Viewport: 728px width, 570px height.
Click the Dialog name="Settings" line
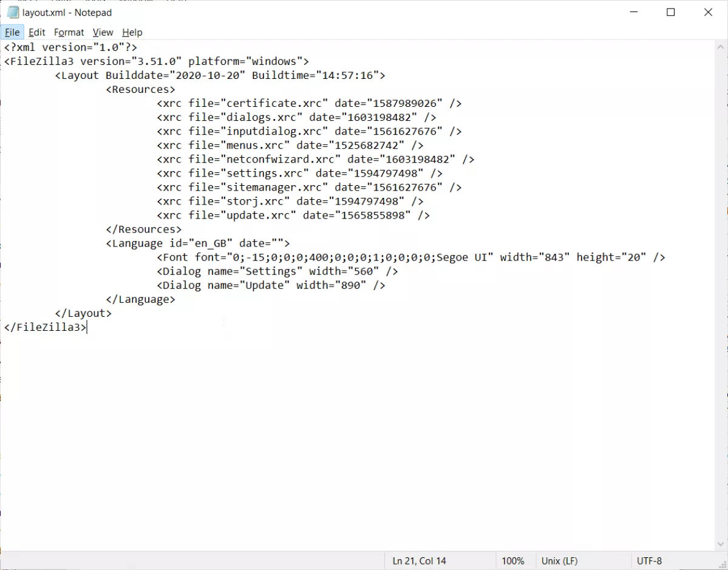277,271
